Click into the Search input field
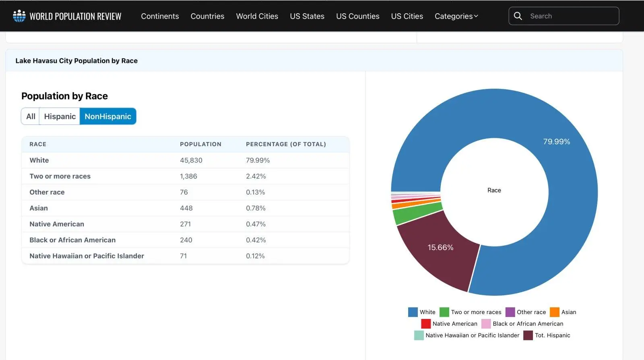The width and height of the screenshot is (644, 360). tap(572, 16)
